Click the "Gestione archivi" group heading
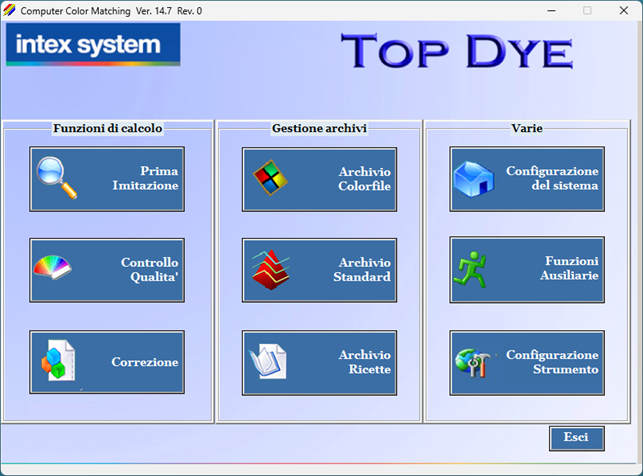This screenshot has width=643, height=476. tap(319, 128)
